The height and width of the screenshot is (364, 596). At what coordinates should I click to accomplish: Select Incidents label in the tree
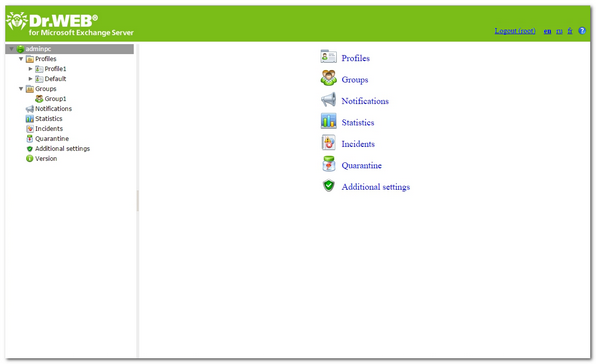pyautogui.click(x=49, y=128)
